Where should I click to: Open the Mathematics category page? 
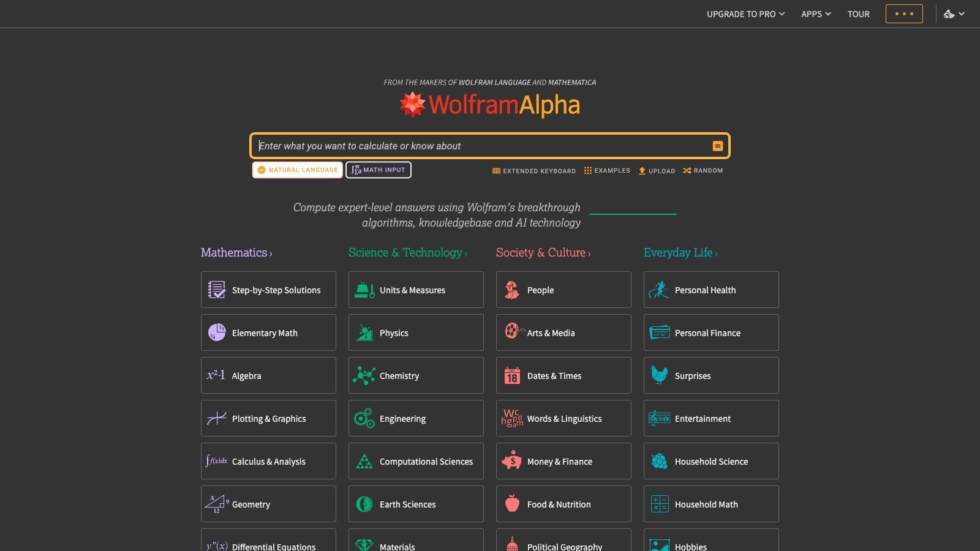click(236, 252)
